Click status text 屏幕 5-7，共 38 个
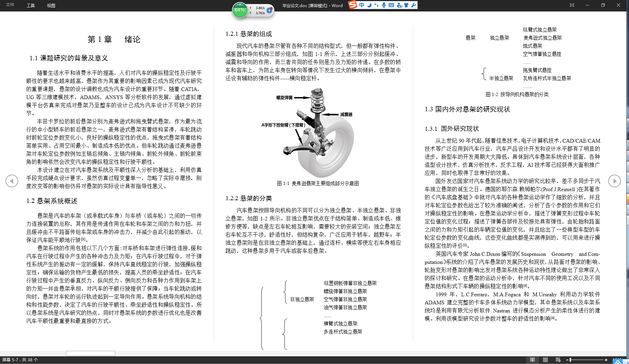 (x=20, y=360)
